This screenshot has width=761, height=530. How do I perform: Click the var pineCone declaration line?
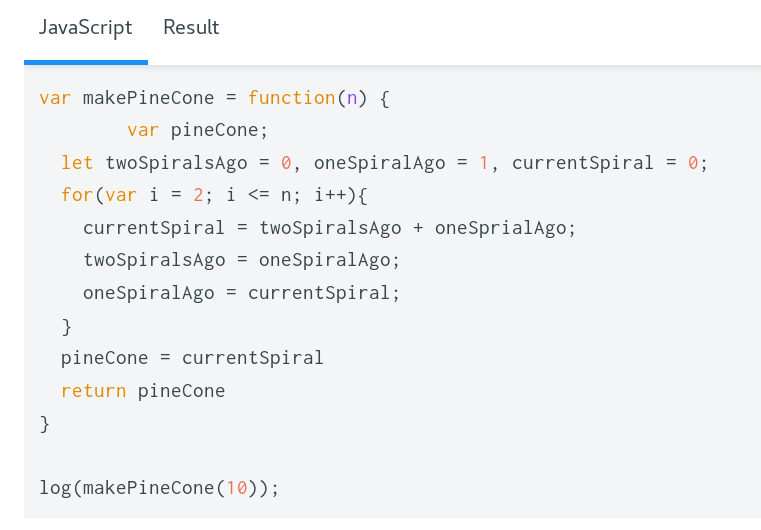(x=198, y=130)
